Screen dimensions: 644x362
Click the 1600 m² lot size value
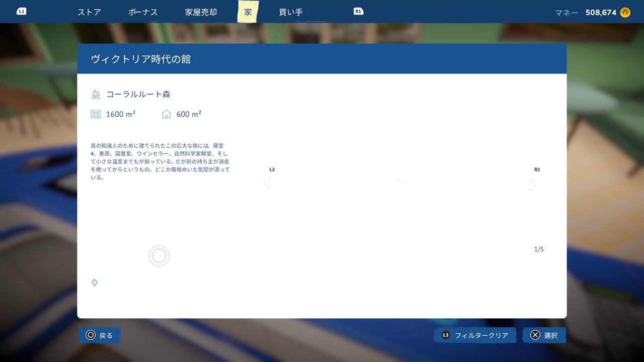121,114
